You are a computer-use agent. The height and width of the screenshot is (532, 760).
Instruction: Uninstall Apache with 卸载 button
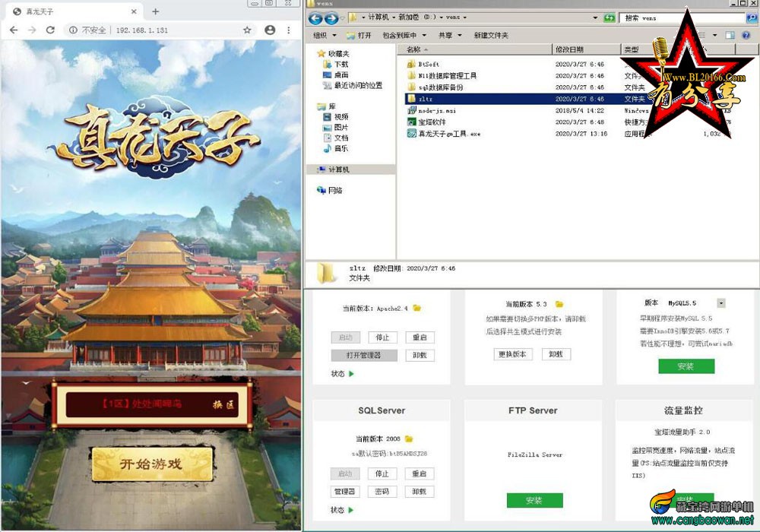[420, 355]
